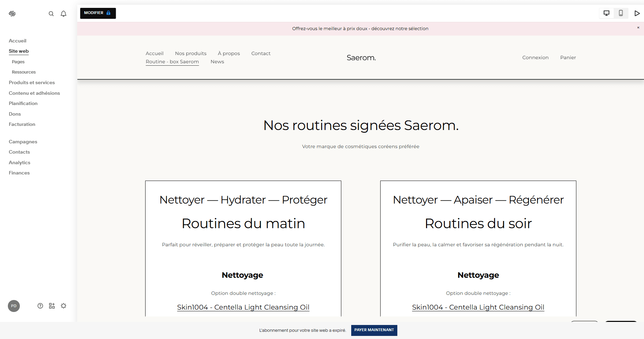This screenshot has width=644, height=339.
Task: Click À propos navigation link
Action: coord(229,53)
